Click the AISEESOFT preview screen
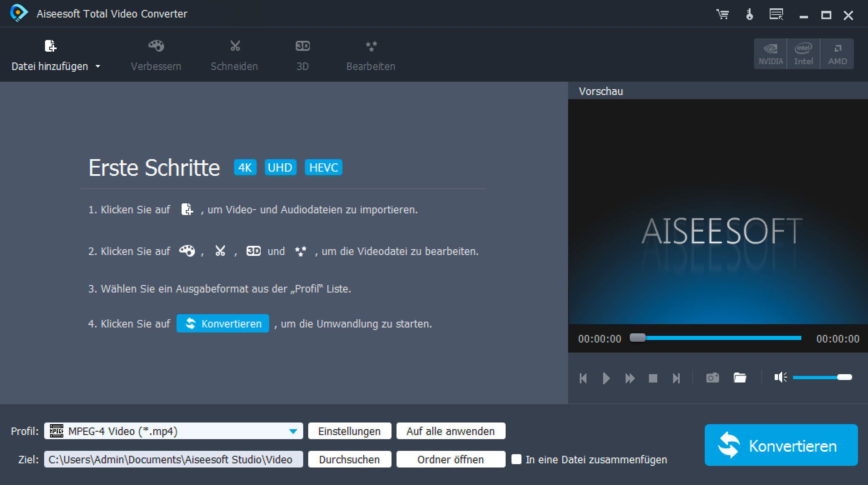The image size is (868, 485). coord(718,212)
